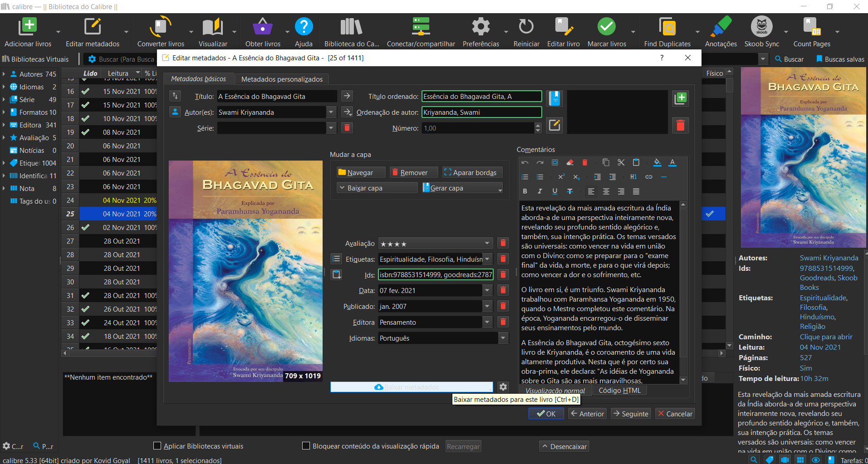Open the metadata download settings gear
The image size is (868, 464).
(x=503, y=387)
